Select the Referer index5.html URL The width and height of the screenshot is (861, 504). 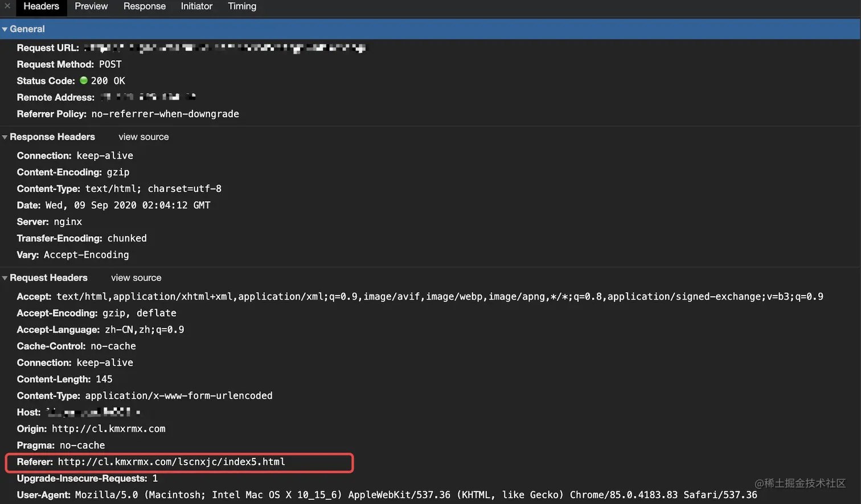tap(171, 461)
